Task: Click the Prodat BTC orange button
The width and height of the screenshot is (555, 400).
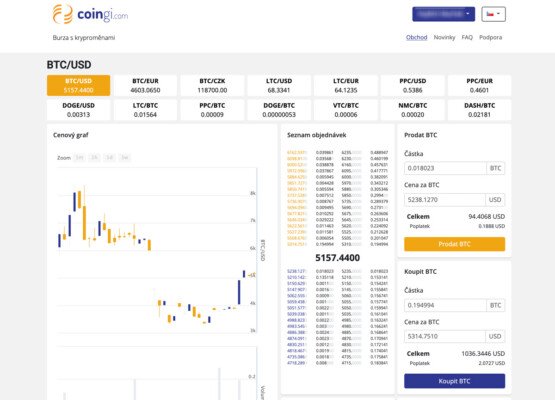Action: pyautogui.click(x=454, y=244)
